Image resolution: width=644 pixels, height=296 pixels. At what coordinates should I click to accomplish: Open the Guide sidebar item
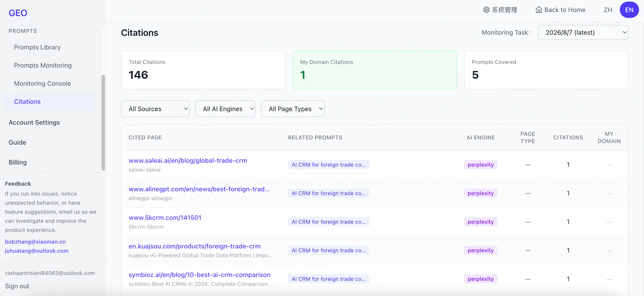[x=17, y=142]
